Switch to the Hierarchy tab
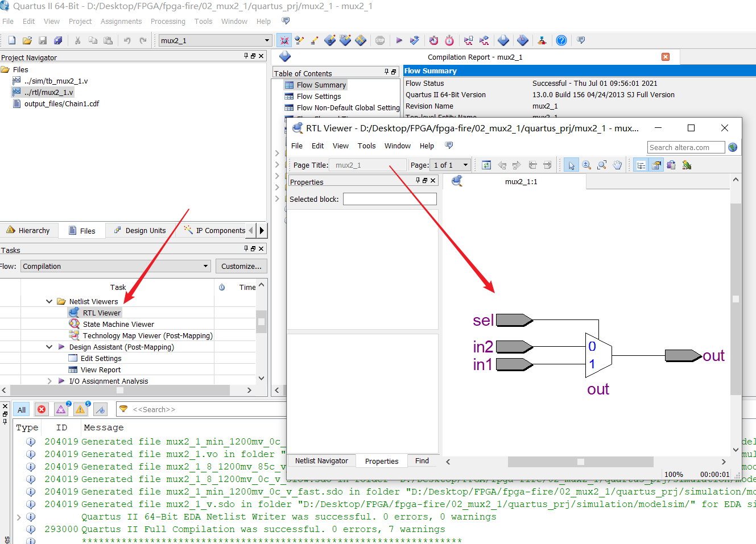756x544 pixels. 28,230
